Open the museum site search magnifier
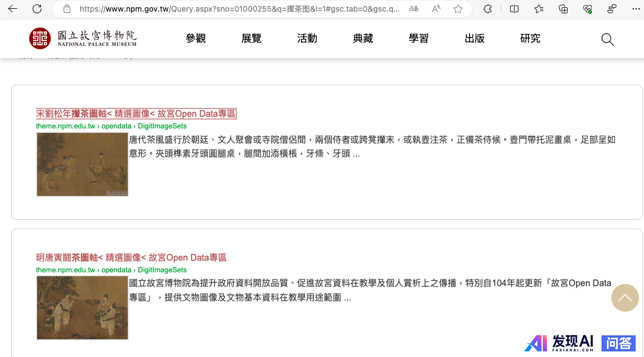Screen dimensions: 644x357 (x=607, y=39)
